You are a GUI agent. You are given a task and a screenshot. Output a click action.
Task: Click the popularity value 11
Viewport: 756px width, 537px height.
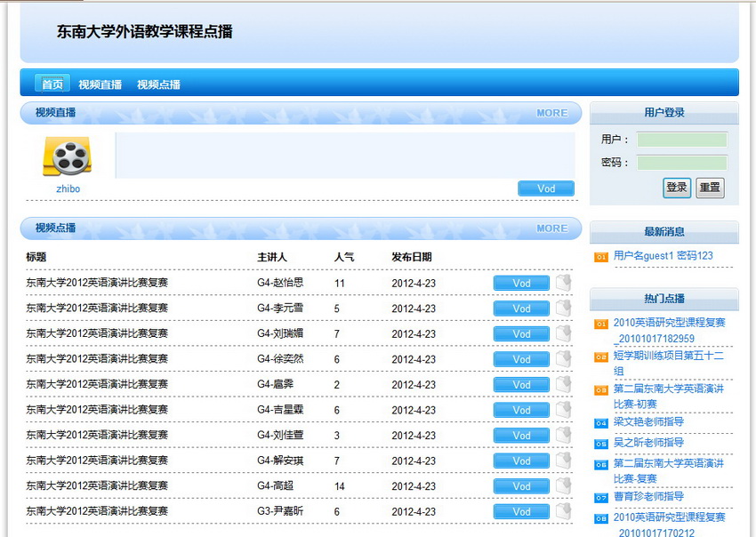point(340,284)
